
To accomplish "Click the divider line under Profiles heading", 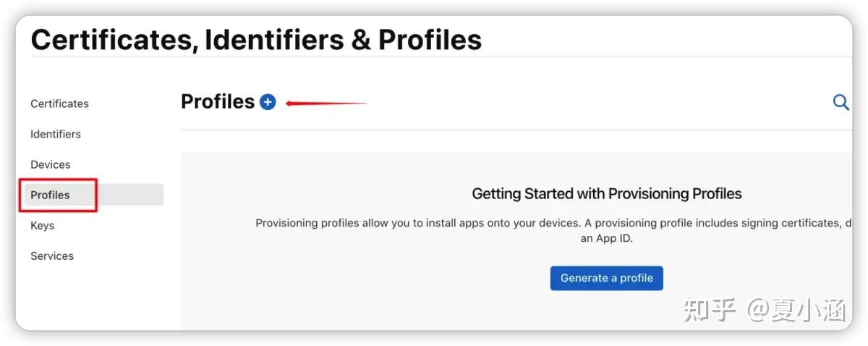I will coord(506,131).
